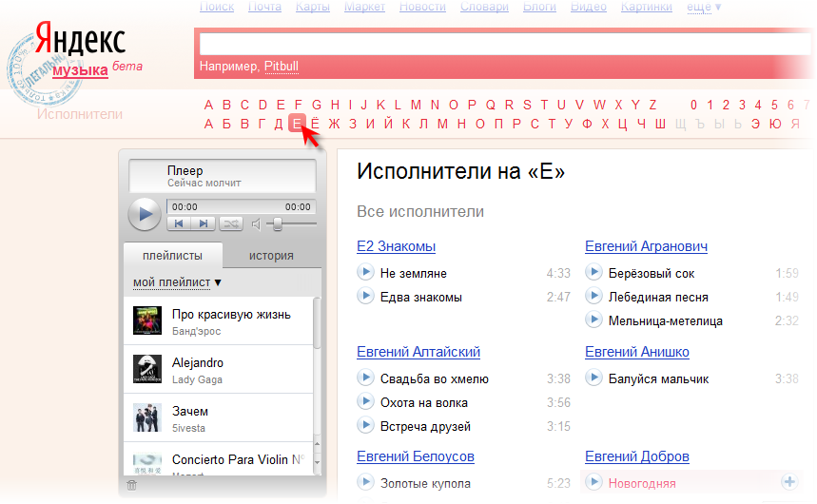This screenshot has width=817, height=504.
Task: Toggle shuffle mode in the player
Action: 231,223
